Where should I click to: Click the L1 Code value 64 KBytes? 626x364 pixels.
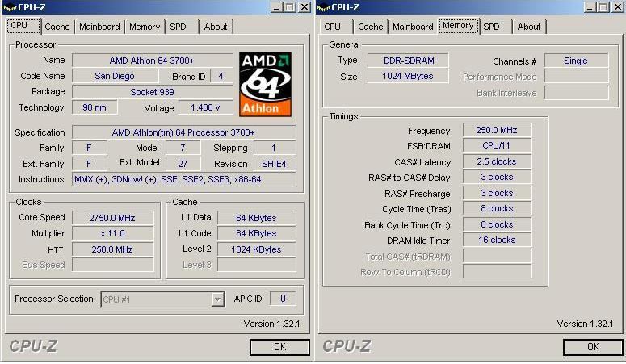click(256, 233)
